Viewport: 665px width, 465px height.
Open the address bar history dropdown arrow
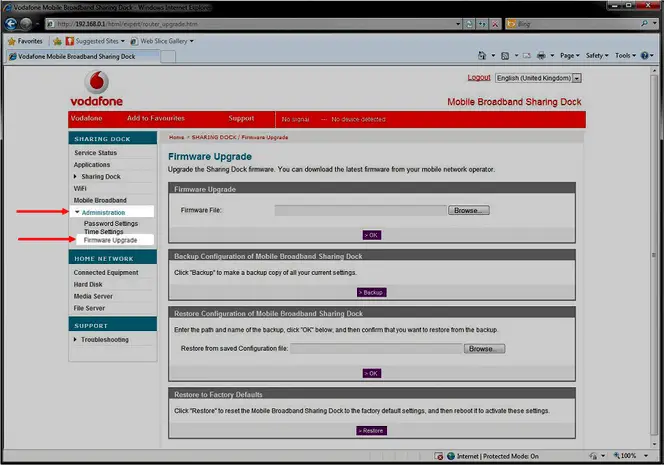(458, 24)
